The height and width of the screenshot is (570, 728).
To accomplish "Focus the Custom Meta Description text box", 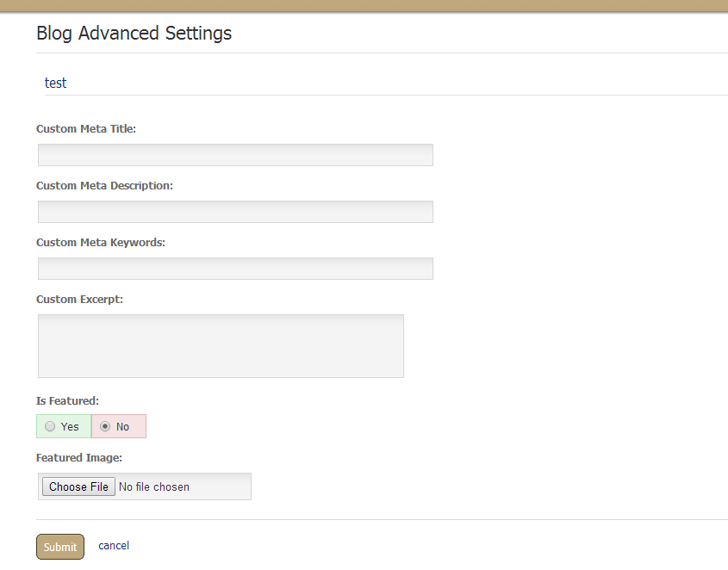I will click(235, 212).
